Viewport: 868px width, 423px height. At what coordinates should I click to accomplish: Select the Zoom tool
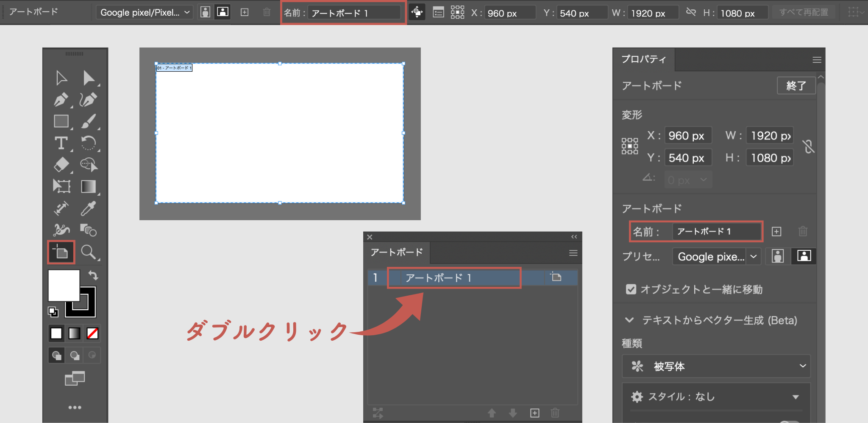click(89, 252)
